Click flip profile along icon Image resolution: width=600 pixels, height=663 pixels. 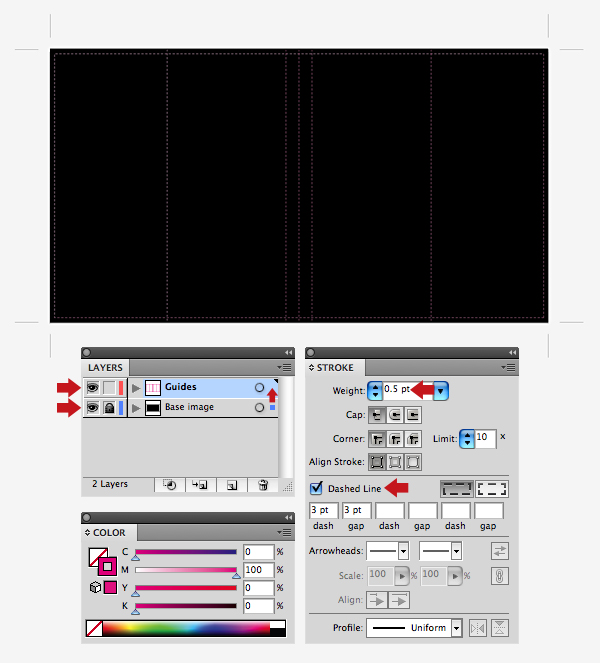point(478,628)
